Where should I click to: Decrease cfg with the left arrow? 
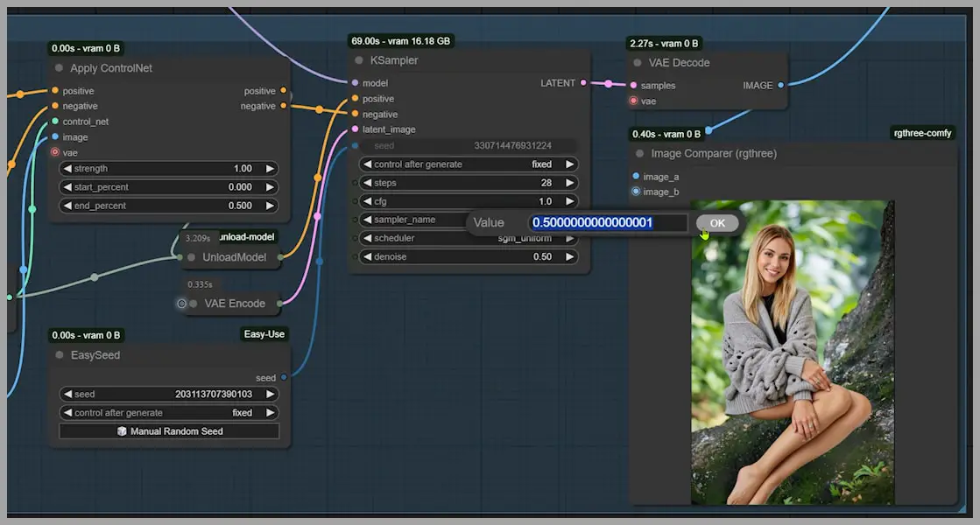(x=368, y=201)
